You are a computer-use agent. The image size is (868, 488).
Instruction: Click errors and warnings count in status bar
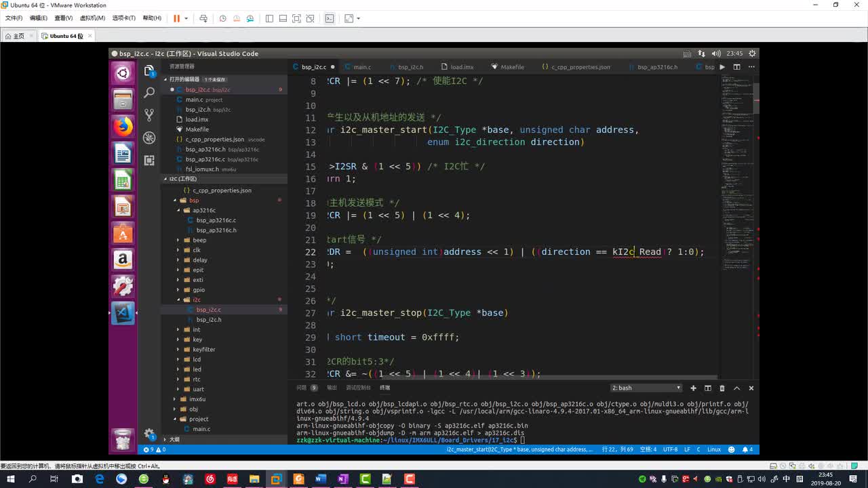pos(154,449)
